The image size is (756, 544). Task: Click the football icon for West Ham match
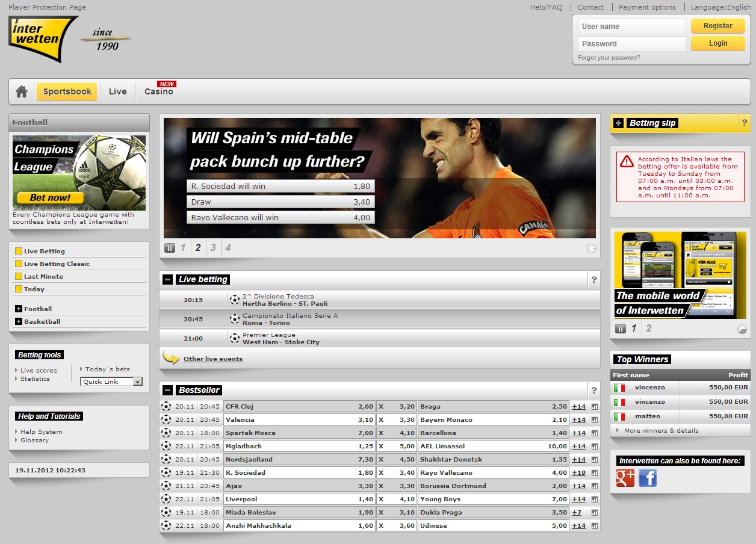pyautogui.click(x=235, y=338)
